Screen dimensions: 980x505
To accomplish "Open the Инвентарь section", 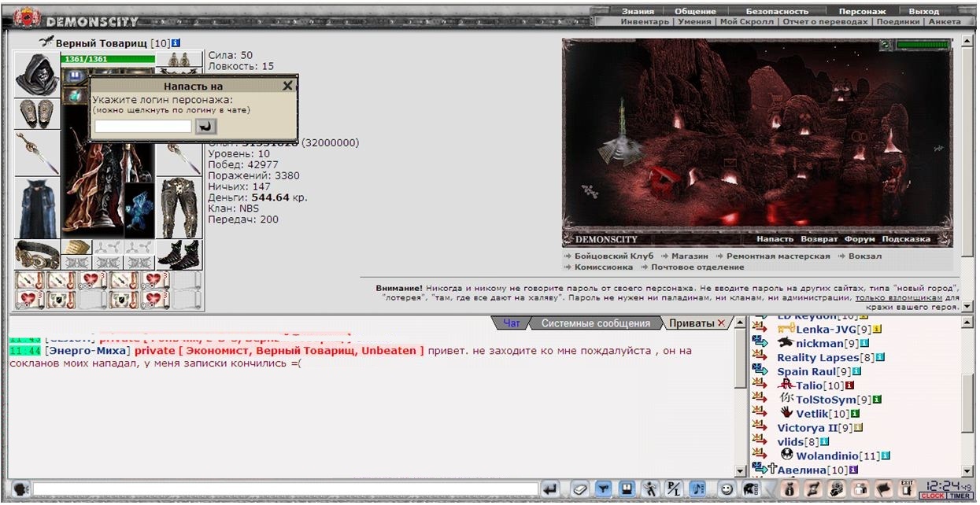I will [x=643, y=22].
